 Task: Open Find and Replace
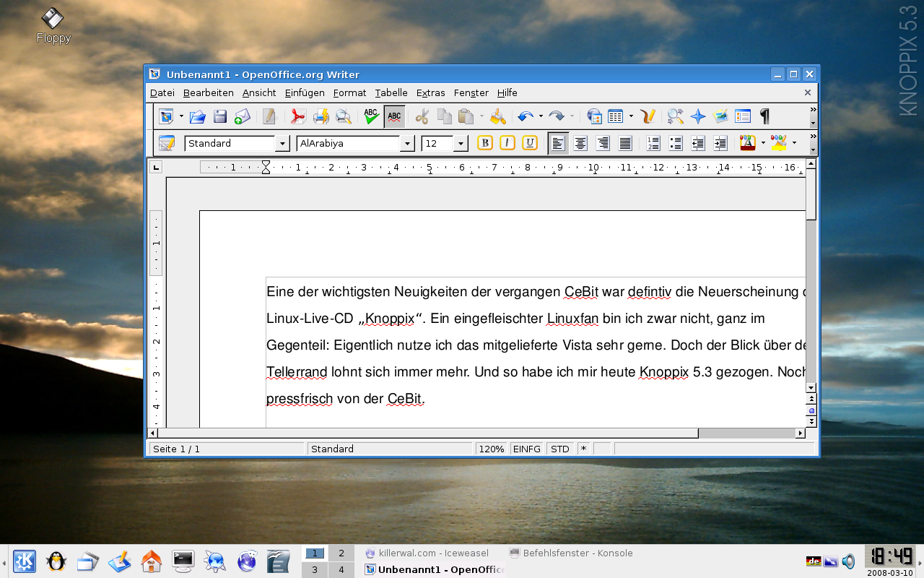point(675,116)
